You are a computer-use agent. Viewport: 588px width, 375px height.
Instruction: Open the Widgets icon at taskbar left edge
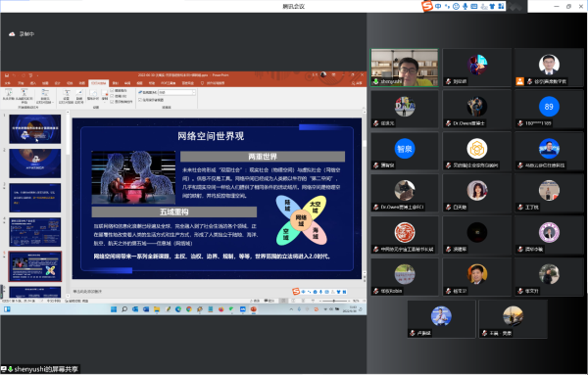point(7,309)
